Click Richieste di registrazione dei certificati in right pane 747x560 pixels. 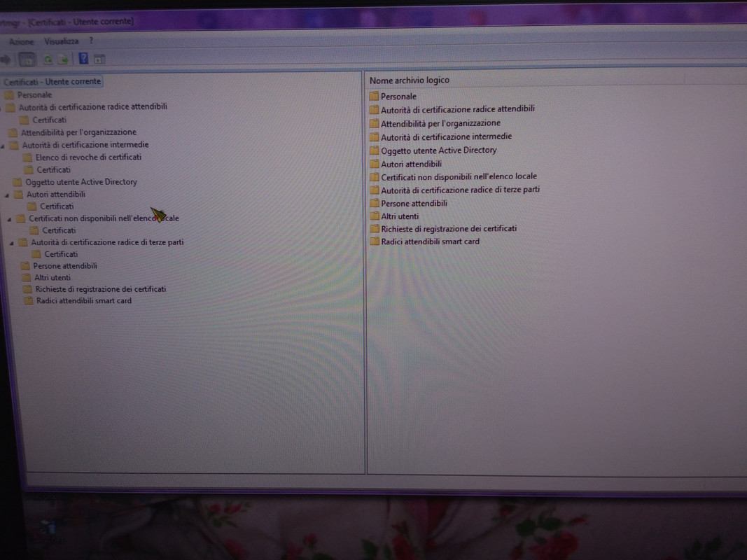[x=449, y=229]
